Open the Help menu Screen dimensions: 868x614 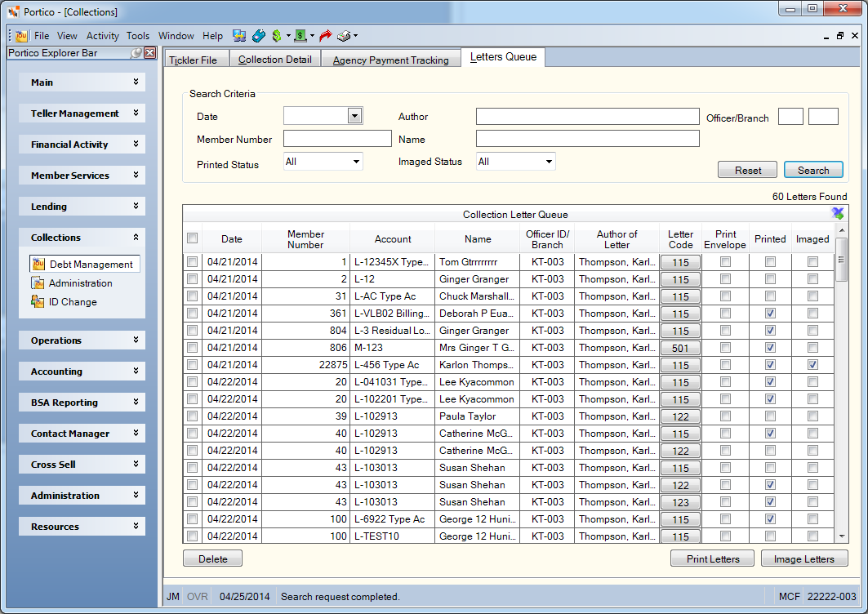[x=212, y=36]
